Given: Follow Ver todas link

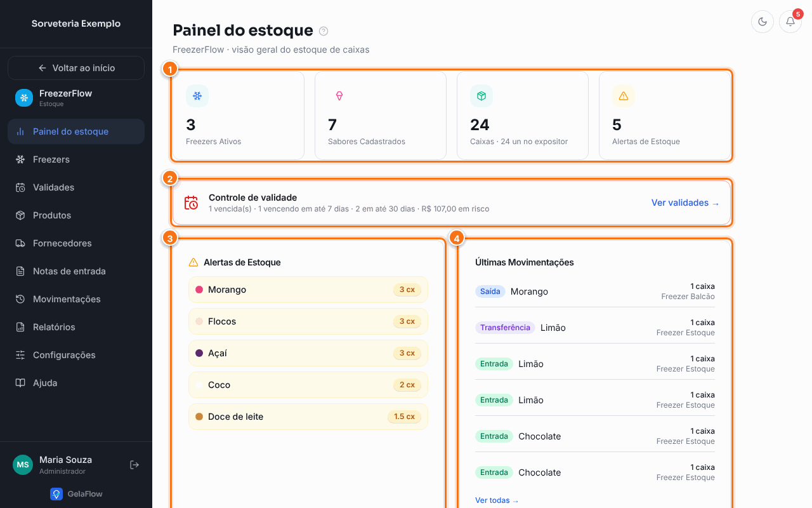Looking at the screenshot, I should click(x=497, y=500).
